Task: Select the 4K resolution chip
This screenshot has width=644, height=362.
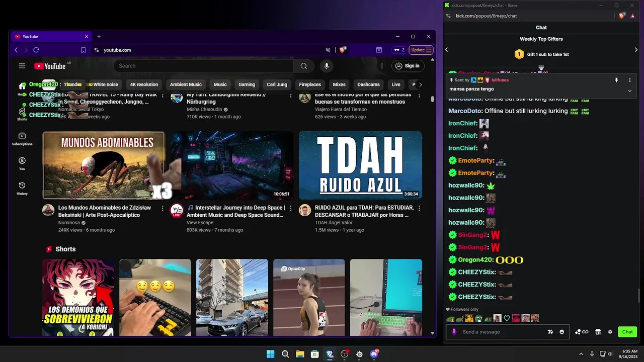Action: click(x=144, y=84)
